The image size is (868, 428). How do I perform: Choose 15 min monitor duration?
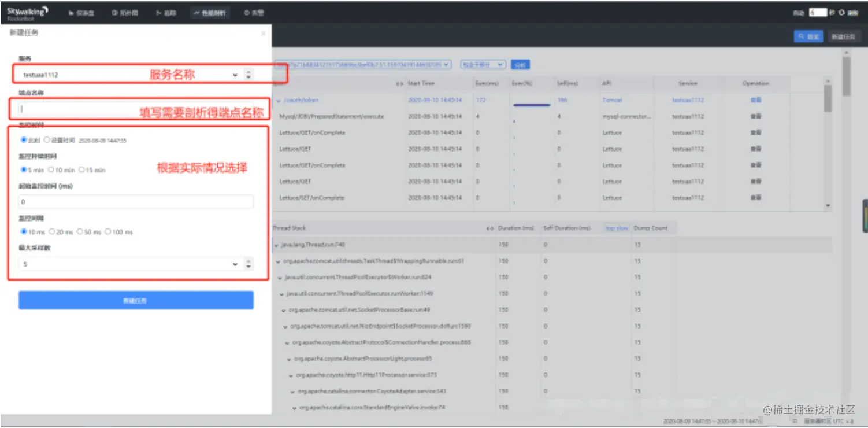[x=81, y=170]
